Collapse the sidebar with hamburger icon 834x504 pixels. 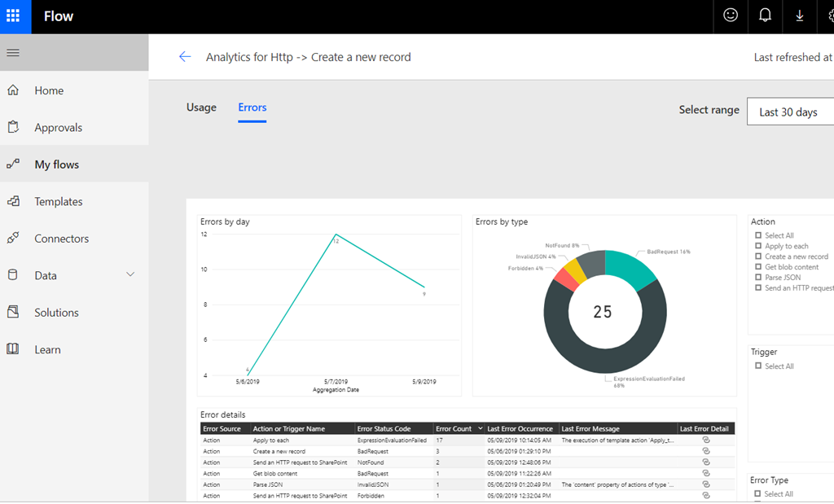(x=13, y=53)
